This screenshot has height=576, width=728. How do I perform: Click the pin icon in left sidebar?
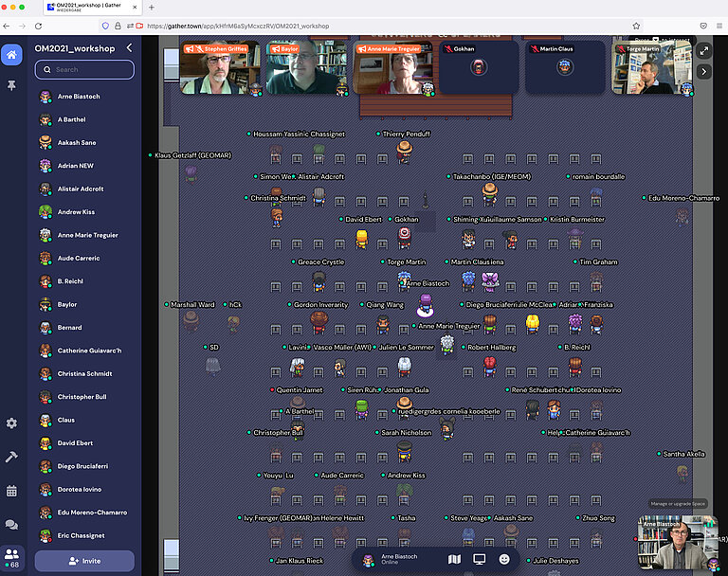click(11, 85)
